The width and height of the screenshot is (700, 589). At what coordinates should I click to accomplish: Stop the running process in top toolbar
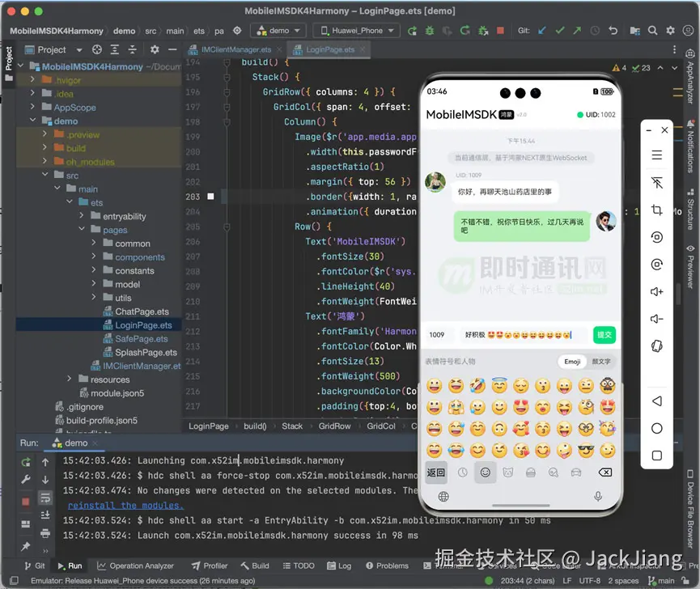(x=500, y=31)
